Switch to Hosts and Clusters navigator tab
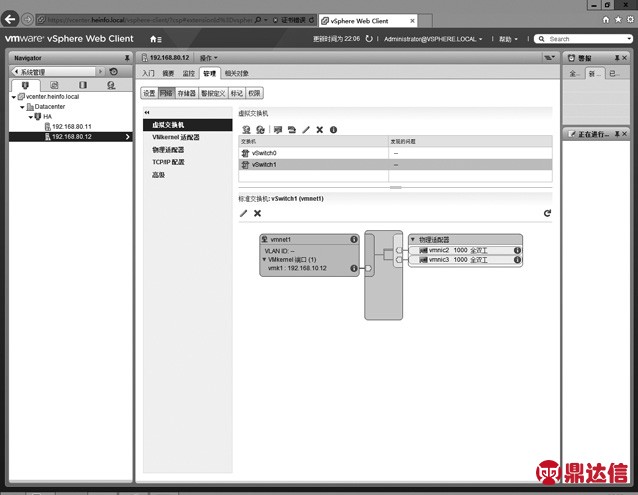638x495 pixels. (x=25, y=85)
